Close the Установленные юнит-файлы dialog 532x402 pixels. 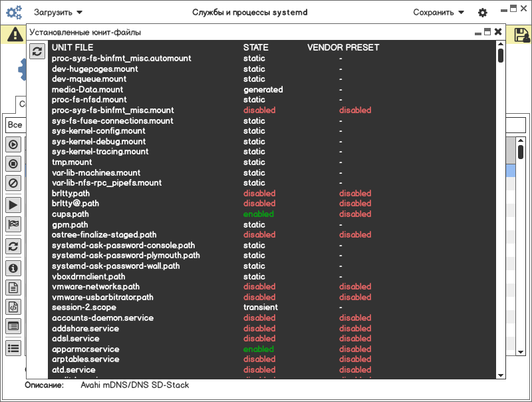coord(498,31)
